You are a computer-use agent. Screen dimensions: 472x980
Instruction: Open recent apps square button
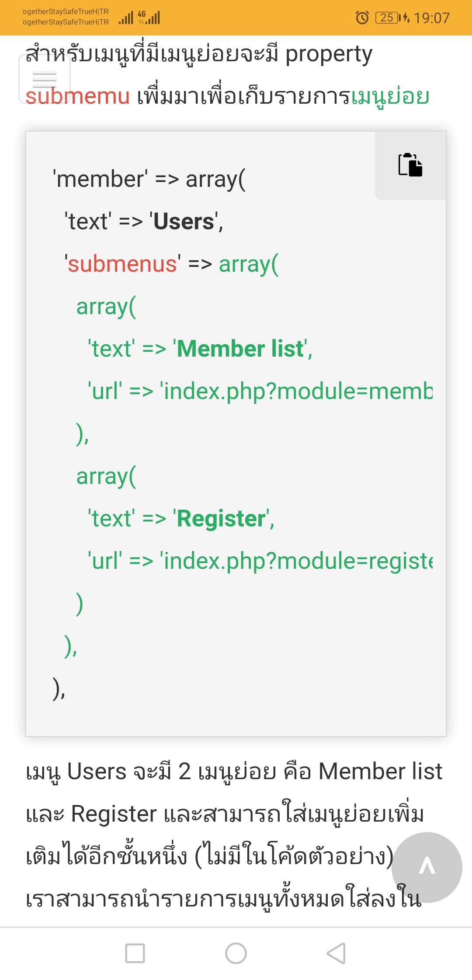[135, 953]
